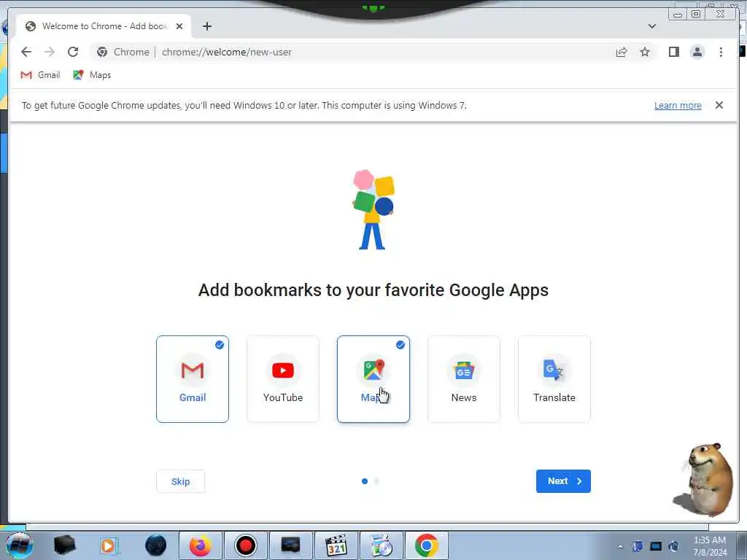Open the tab search chevron
The image size is (747, 560).
pyautogui.click(x=652, y=26)
